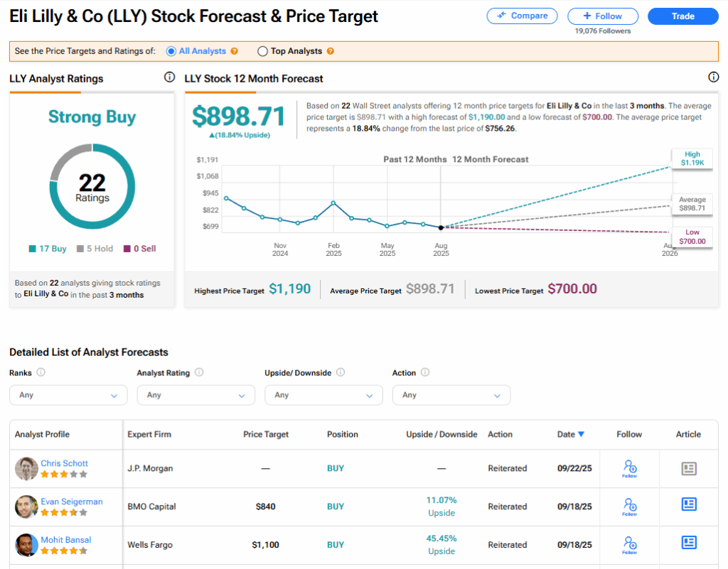
Task: Click the $898.71 average price target headline
Action: (239, 116)
